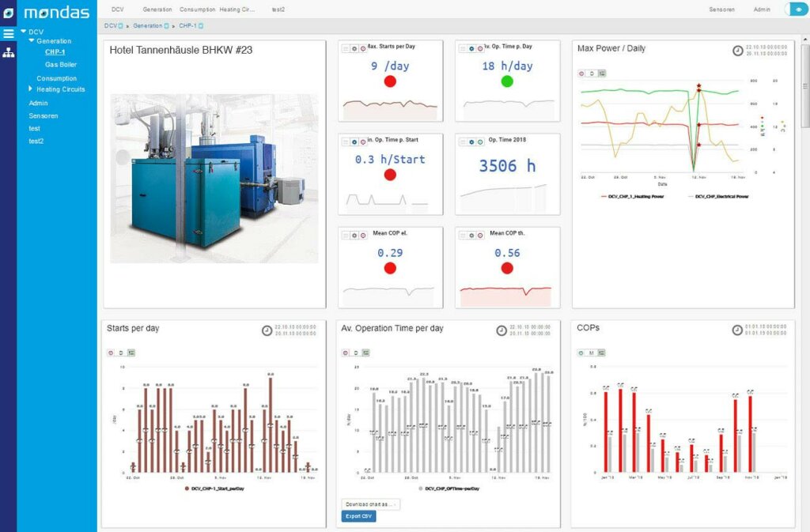Click the vertical scrollbar thumb on the right
This screenshot has width=810, height=532.
pos(804,85)
